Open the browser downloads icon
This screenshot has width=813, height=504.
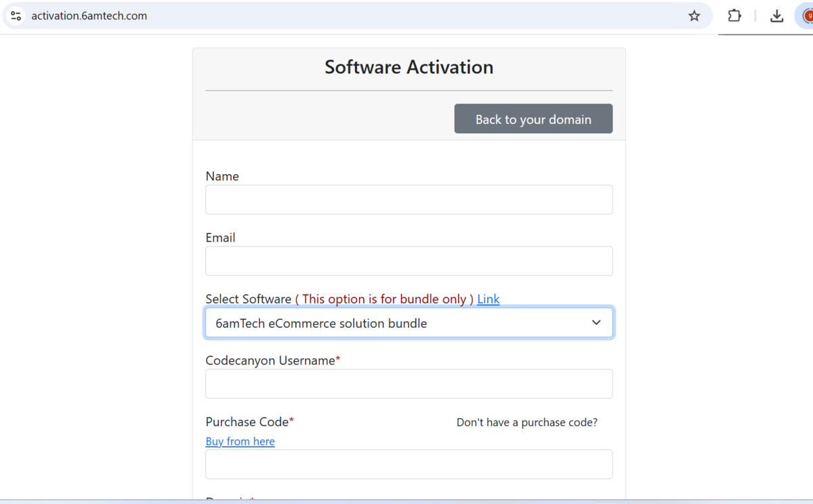[777, 16]
